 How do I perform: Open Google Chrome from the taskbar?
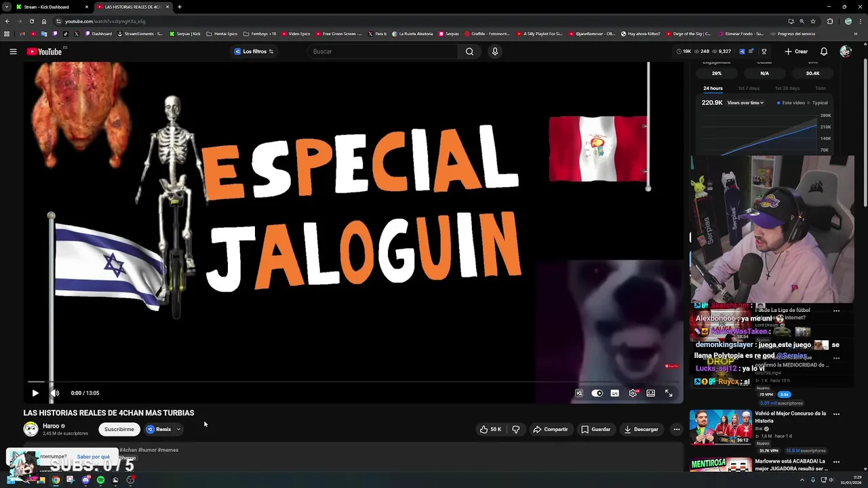56,480
